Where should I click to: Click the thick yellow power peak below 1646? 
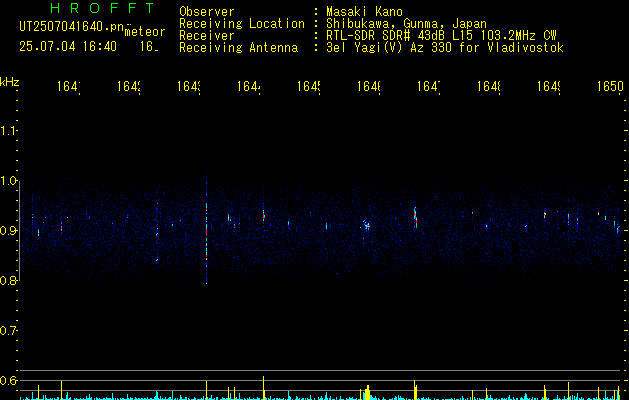pyautogui.click(x=367, y=392)
